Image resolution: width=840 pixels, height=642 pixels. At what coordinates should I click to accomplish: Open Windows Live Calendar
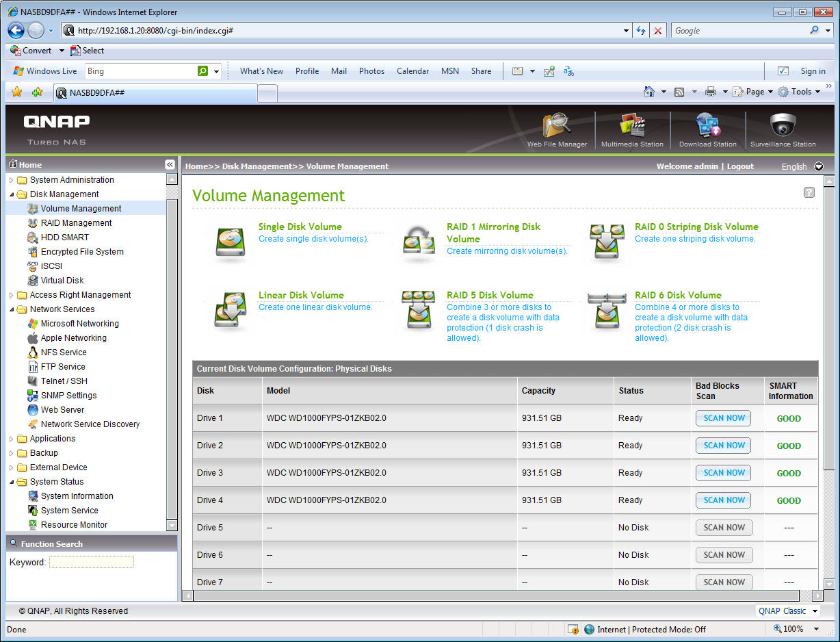(412, 71)
